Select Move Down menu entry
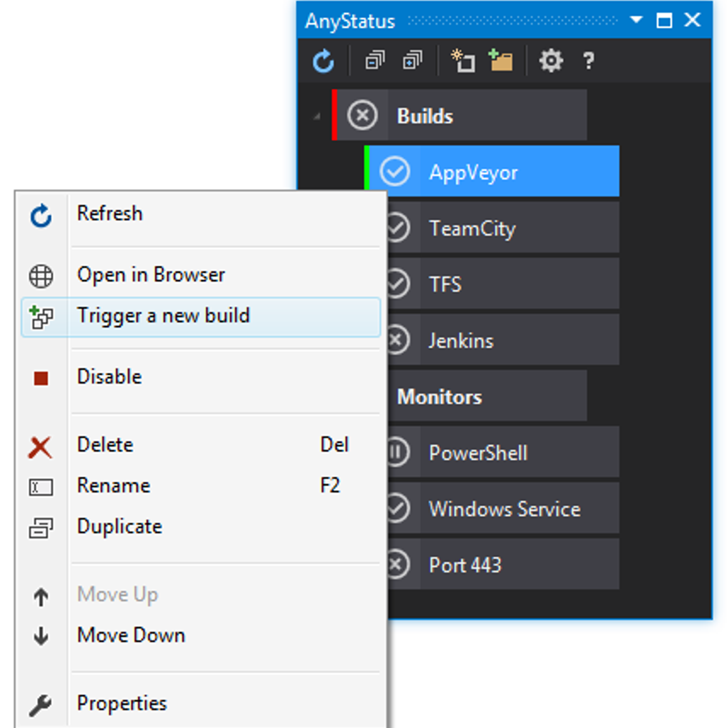Viewport: 728px width, 728px height. point(201,636)
